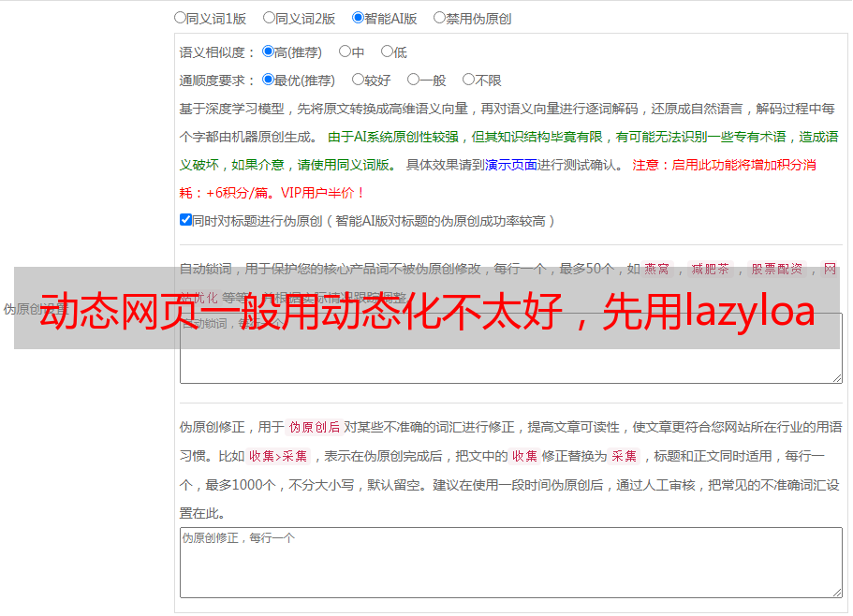
Task: Click into the 伪原创修正 textarea
Action: tap(511, 563)
